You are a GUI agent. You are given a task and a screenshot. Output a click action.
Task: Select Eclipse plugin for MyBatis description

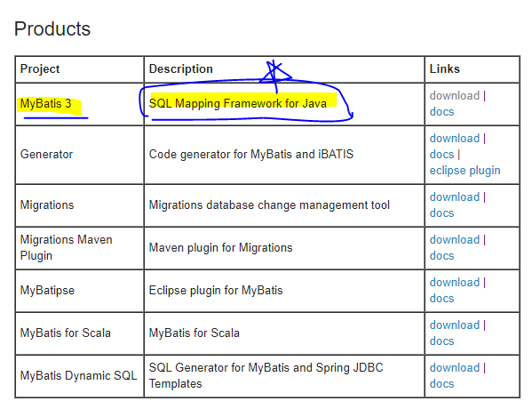pos(216,291)
